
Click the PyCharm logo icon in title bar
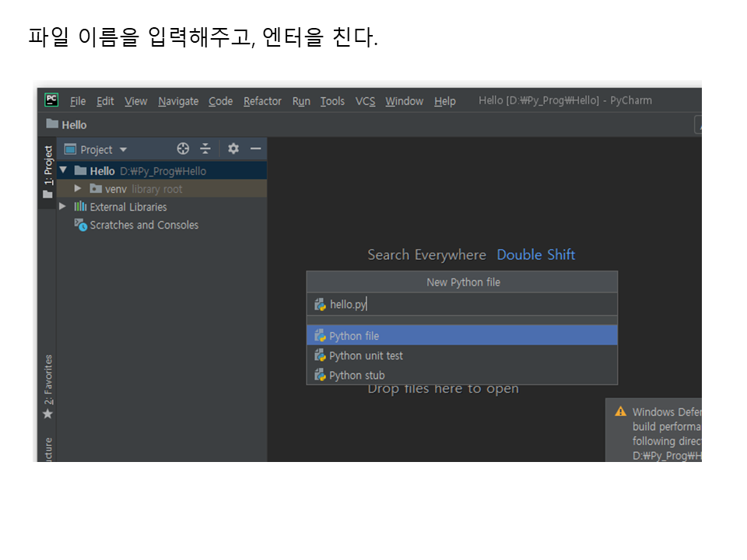[x=52, y=100]
